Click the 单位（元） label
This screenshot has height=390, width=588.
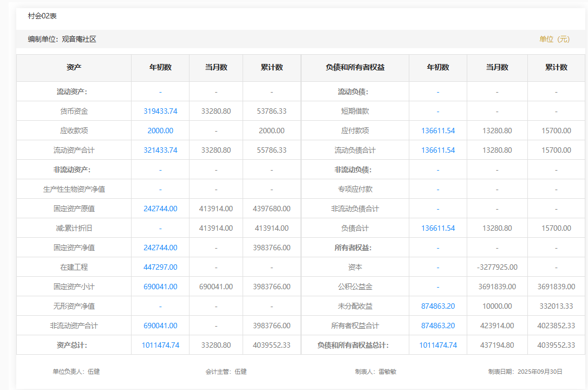point(554,39)
